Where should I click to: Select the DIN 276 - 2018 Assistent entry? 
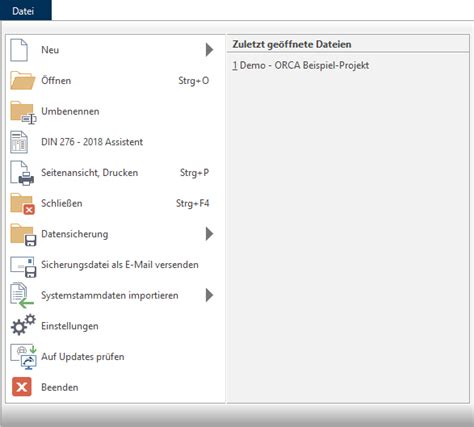(x=92, y=142)
